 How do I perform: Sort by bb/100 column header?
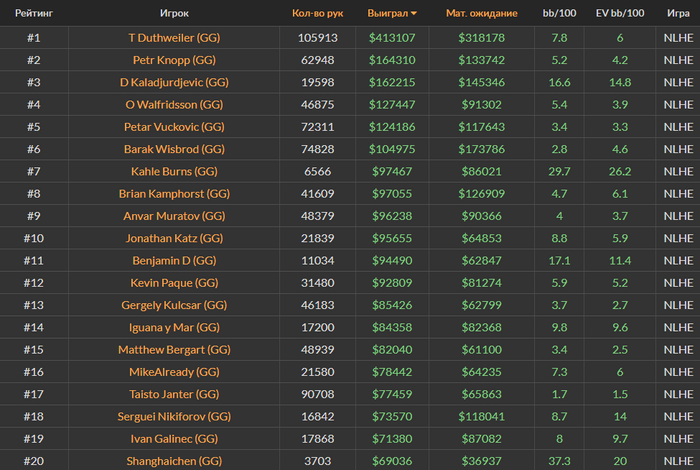coord(559,13)
